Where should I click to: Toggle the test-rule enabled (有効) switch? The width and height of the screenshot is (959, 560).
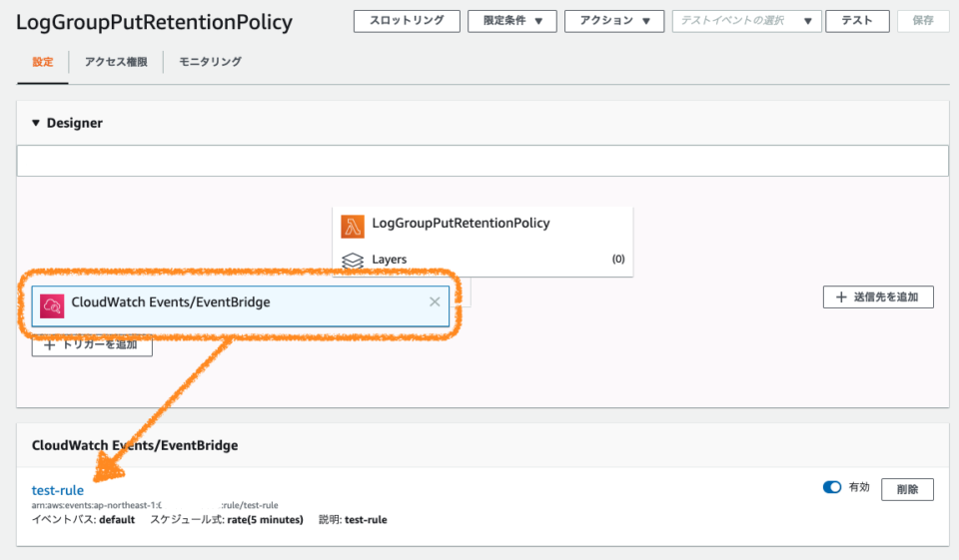(x=832, y=487)
